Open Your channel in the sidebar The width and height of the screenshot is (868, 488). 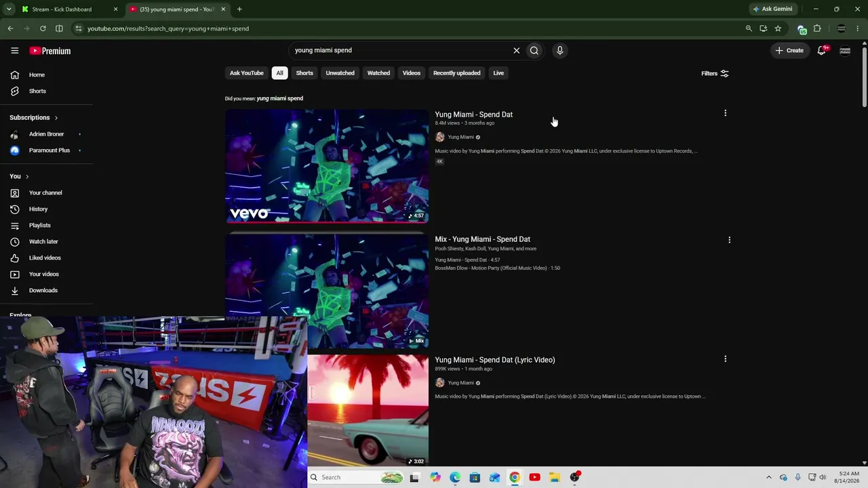tap(47, 193)
